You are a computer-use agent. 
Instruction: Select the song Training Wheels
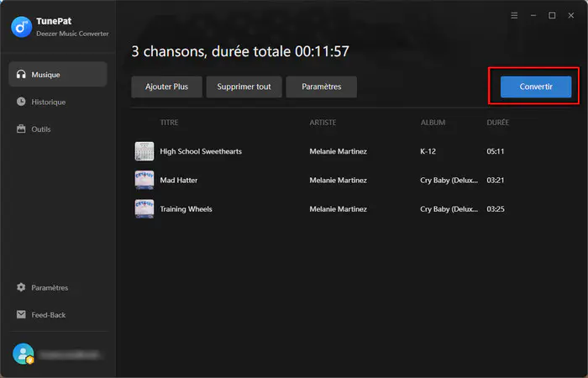(186, 209)
